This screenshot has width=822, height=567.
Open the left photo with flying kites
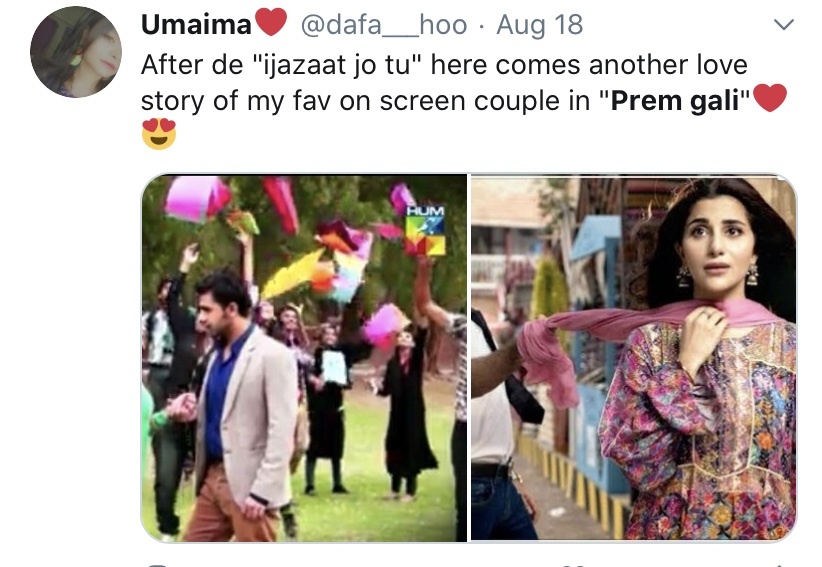pyautogui.click(x=304, y=358)
